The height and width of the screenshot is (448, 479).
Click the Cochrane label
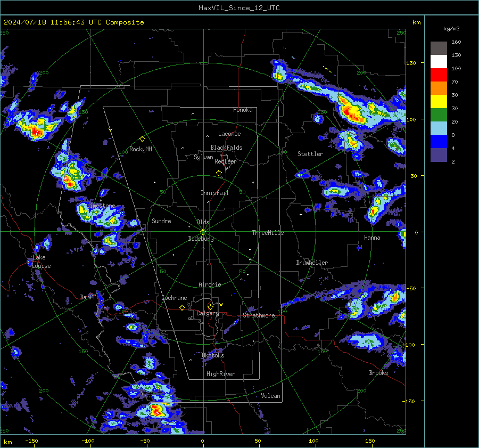pos(174,298)
